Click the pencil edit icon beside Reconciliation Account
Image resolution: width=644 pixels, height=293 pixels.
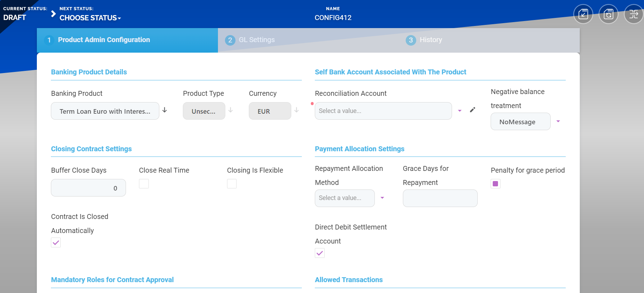click(x=472, y=110)
